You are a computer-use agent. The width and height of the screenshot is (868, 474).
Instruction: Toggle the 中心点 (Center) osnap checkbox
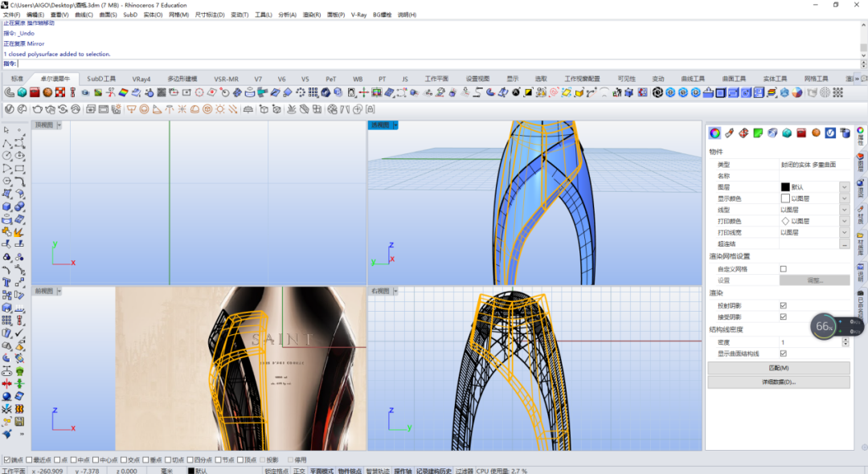96,460
